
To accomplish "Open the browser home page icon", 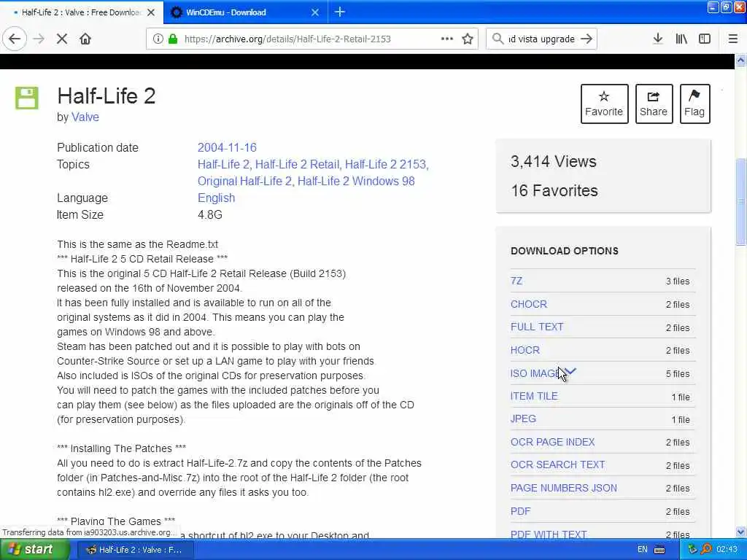I will point(85,39).
